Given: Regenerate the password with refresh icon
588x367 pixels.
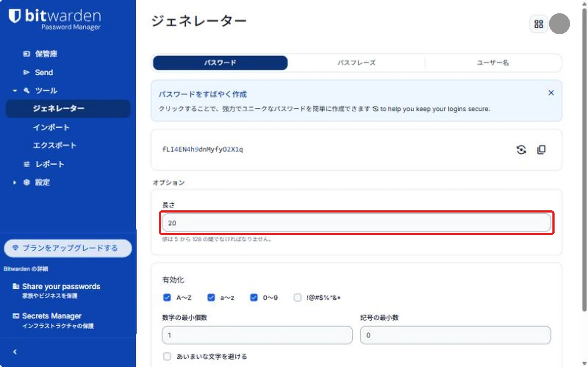Looking at the screenshot, I should (x=521, y=150).
